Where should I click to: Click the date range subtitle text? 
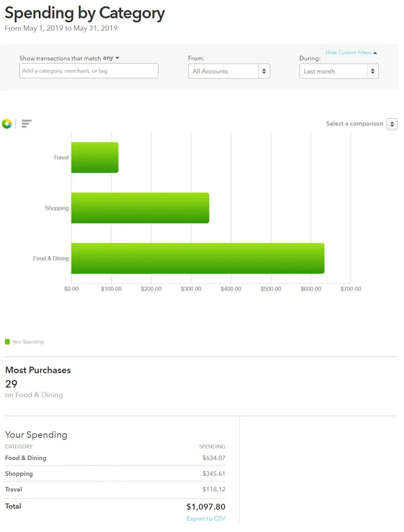click(x=61, y=28)
